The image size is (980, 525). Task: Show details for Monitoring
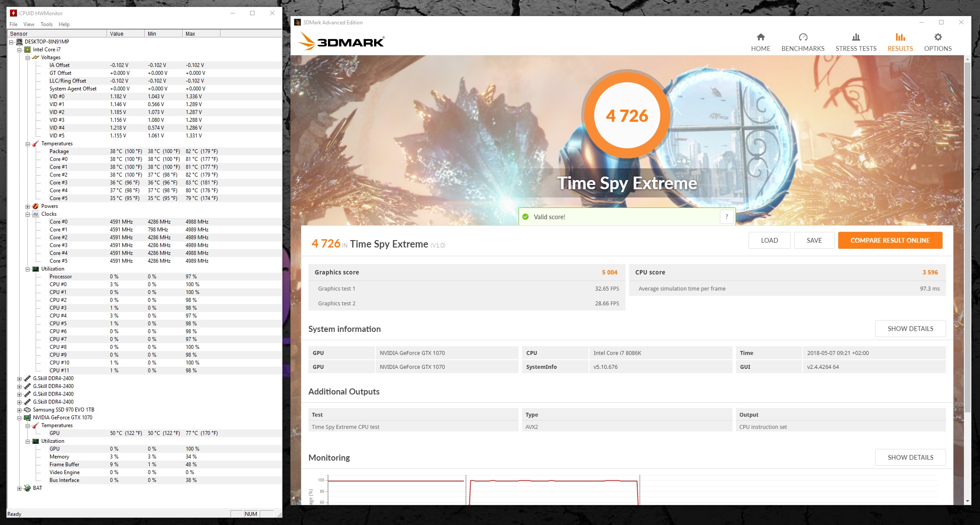coord(910,457)
